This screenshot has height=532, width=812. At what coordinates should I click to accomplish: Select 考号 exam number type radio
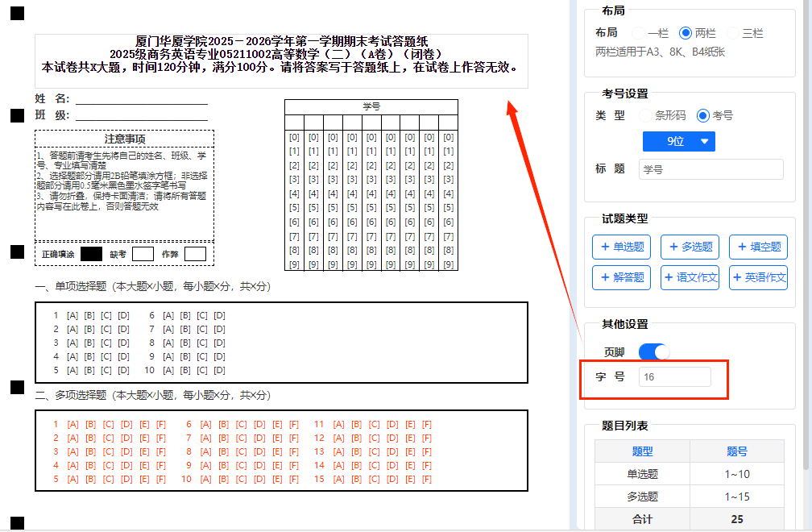tap(703, 115)
